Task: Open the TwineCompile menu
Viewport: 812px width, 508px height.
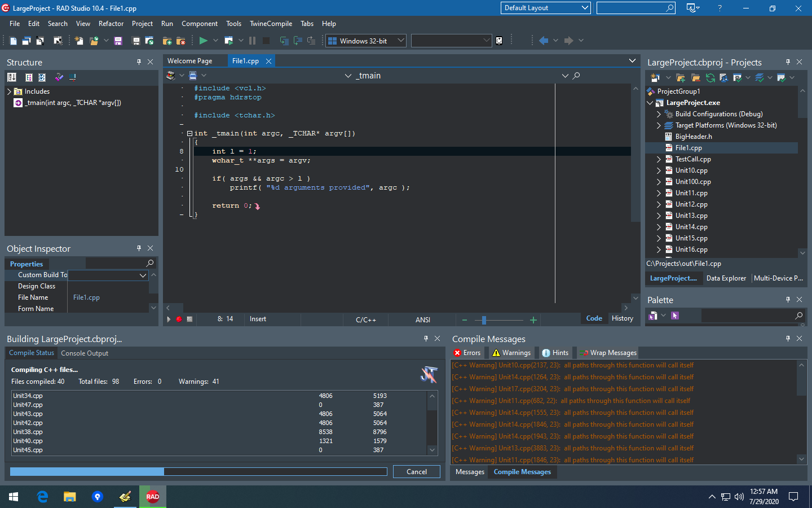Action: (271, 24)
